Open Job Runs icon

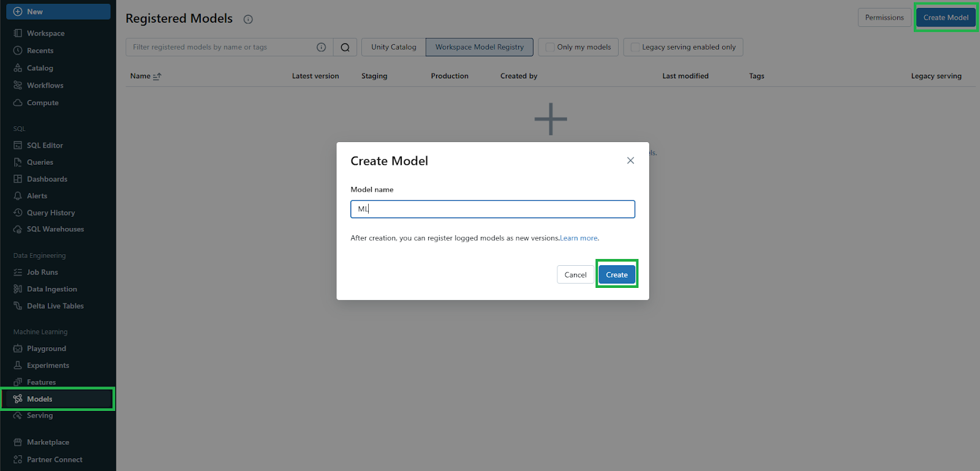point(18,272)
